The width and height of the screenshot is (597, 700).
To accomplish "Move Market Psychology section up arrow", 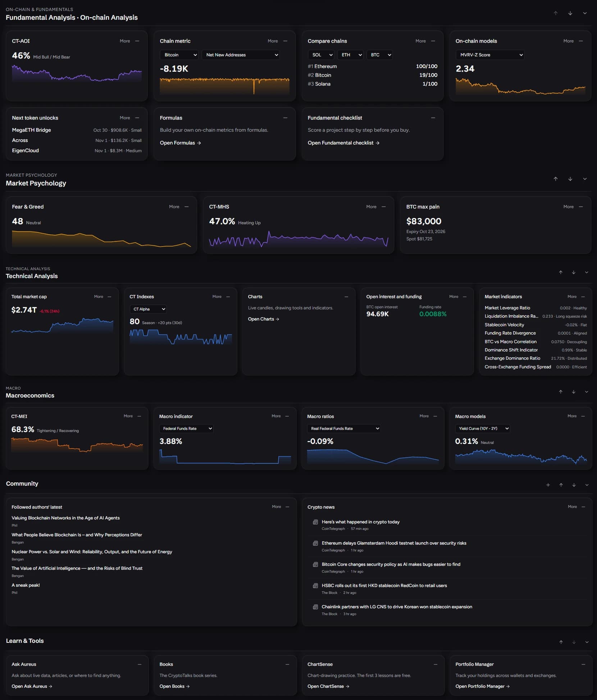I will (555, 179).
